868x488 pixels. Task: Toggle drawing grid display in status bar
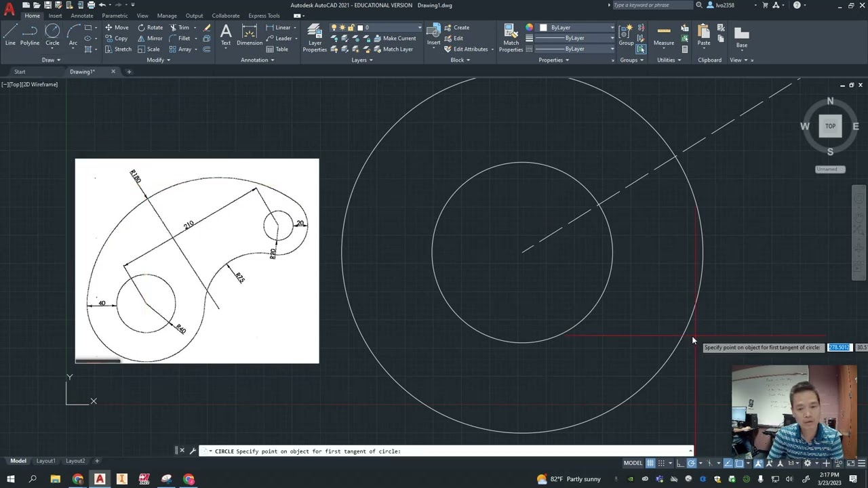(650, 463)
